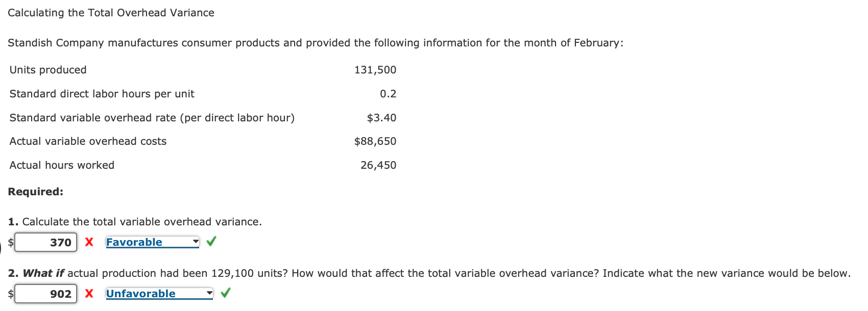Image resolution: width=868 pixels, height=311 pixels.
Task: Click the question 1 instruction text
Action: pos(135,221)
